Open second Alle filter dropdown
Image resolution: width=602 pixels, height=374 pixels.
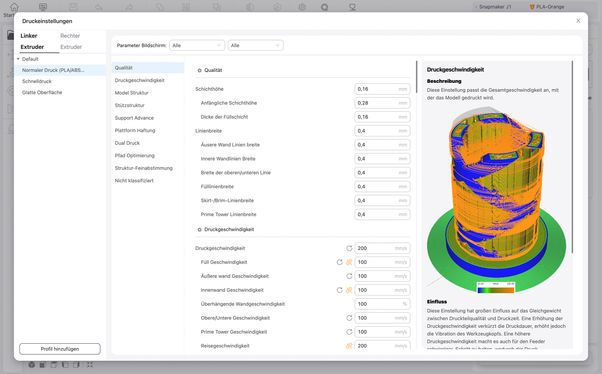coord(255,45)
